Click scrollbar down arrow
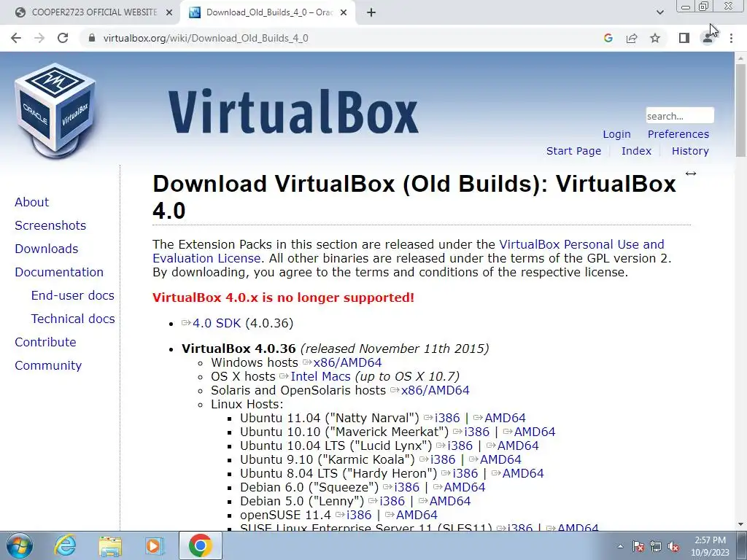 [740, 524]
